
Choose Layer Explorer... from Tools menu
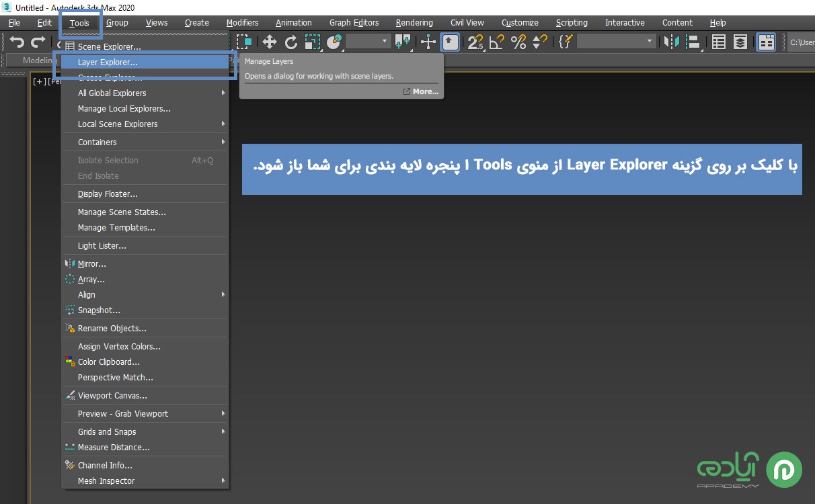click(145, 62)
